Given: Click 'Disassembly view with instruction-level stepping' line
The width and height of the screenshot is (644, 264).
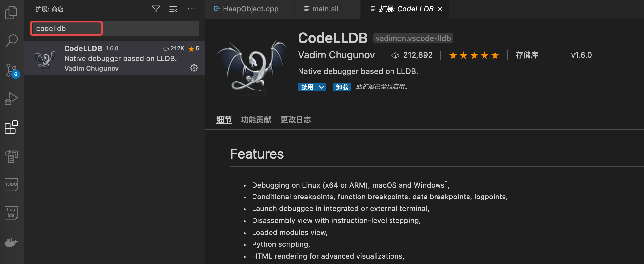Looking at the screenshot, I should click(336, 220).
